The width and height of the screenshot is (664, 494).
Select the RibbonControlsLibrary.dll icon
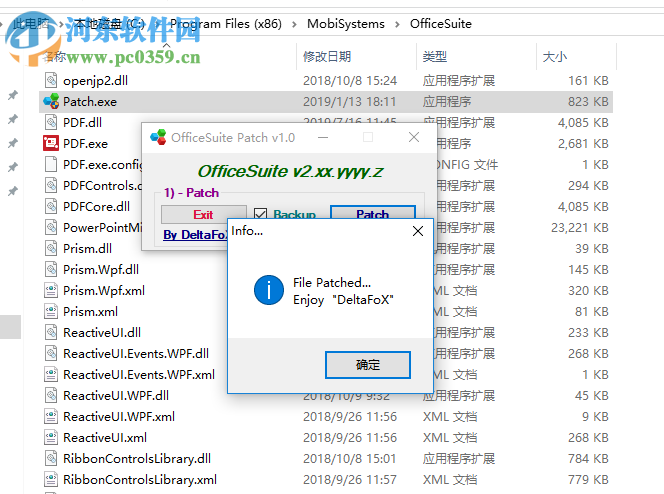[x=51, y=458]
